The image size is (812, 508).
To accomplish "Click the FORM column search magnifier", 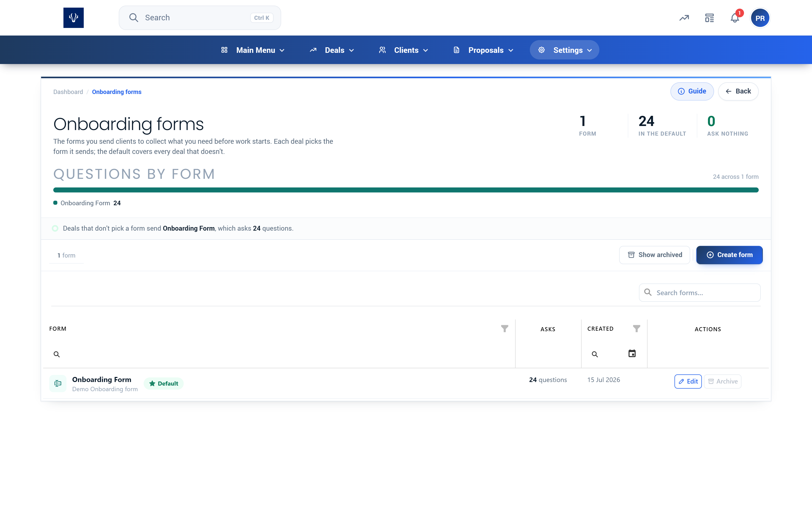I will pos(57,354).
